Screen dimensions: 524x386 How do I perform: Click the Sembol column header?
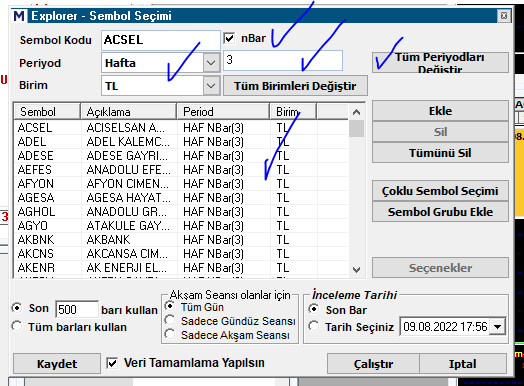pyautogui.click(x=47, y=112)
